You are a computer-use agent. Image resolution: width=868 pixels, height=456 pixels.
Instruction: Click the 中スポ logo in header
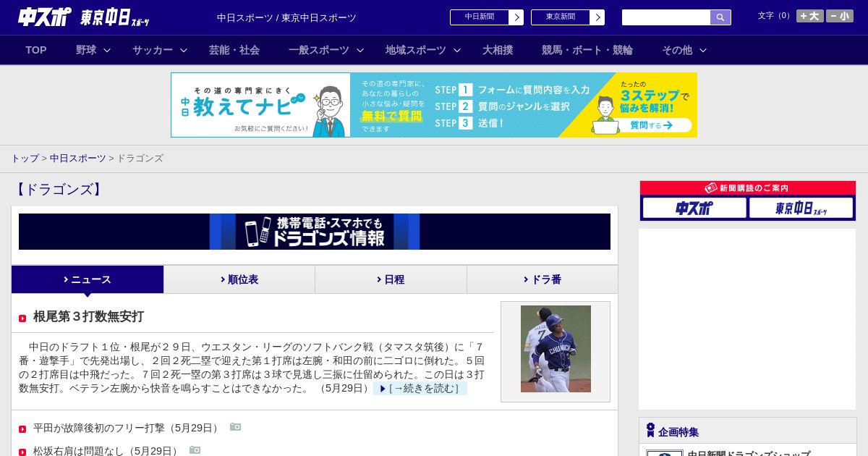[45, 17]
